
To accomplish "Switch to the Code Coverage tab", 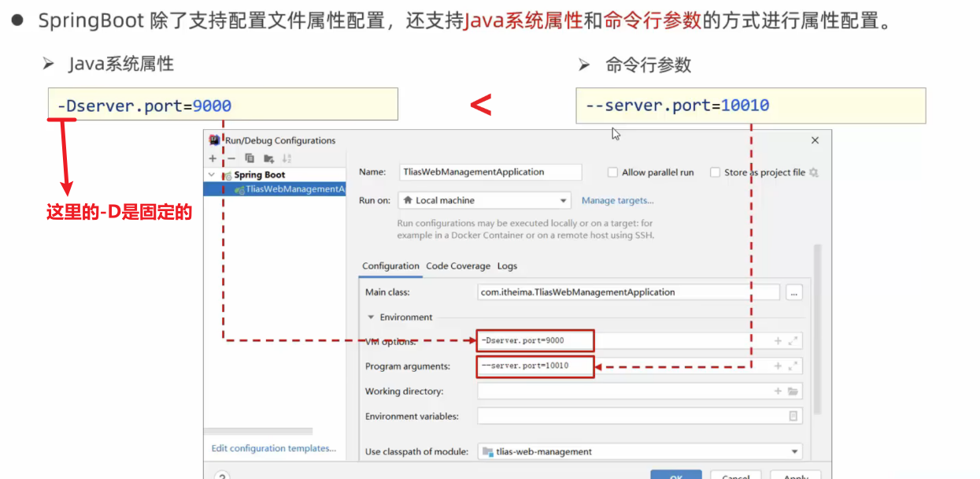I will click(458, 266).
